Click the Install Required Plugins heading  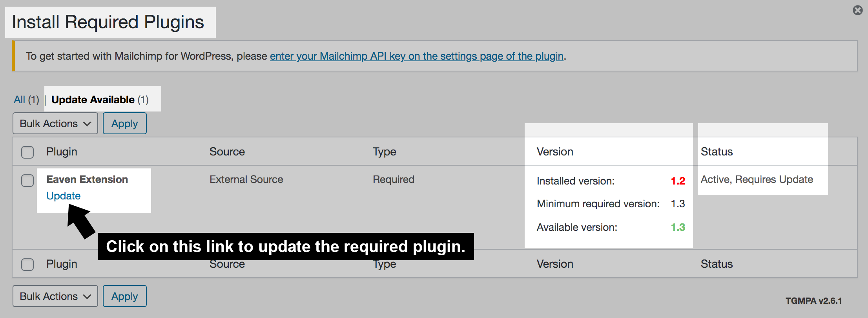108,22
